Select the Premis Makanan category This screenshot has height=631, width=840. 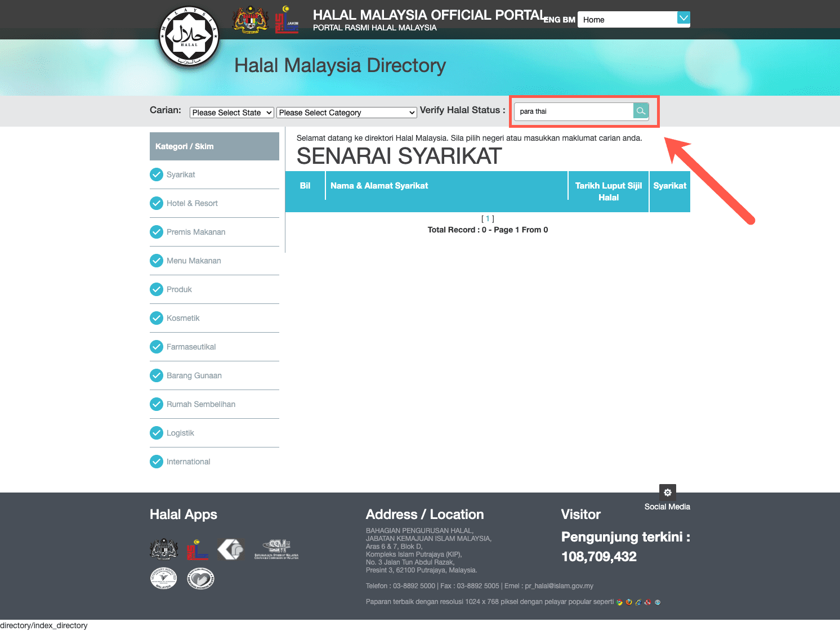(196, 232)
